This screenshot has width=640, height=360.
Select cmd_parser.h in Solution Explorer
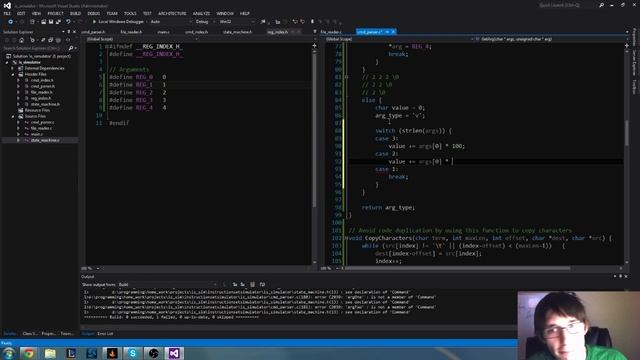point(42,87)
